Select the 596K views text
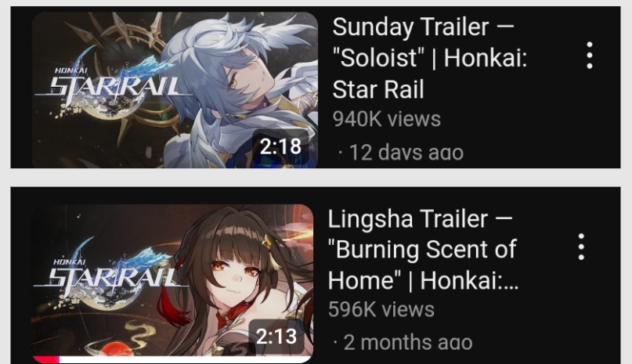Image resolution: width=632 pixels, height=364 pixels. 381,309
